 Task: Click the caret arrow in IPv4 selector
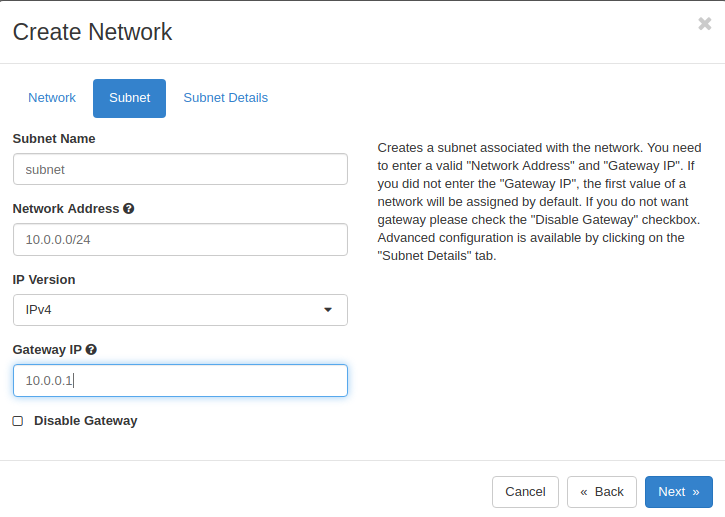click(328, 310)
